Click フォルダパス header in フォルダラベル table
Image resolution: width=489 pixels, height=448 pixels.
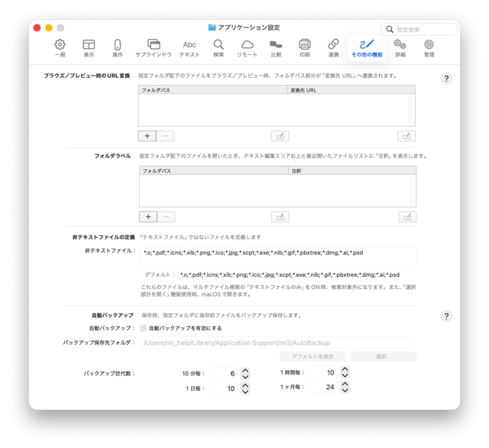[x=214, y=171]
